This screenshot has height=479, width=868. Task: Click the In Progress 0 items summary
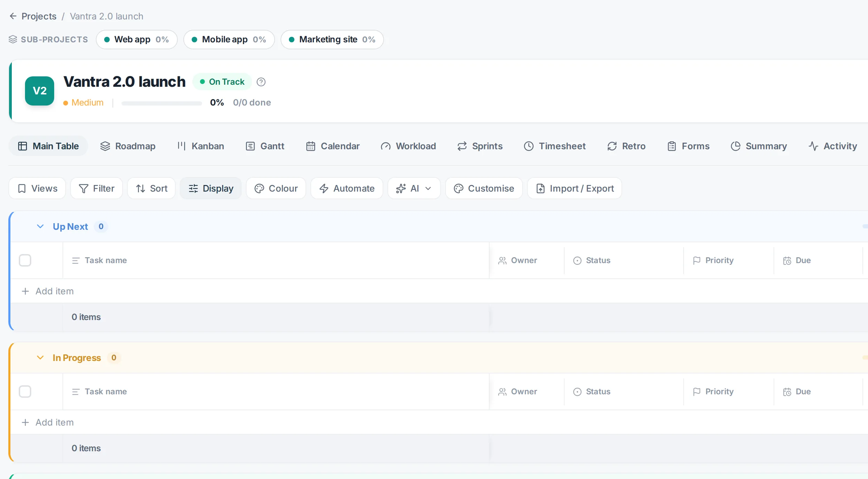coord(86,448)
